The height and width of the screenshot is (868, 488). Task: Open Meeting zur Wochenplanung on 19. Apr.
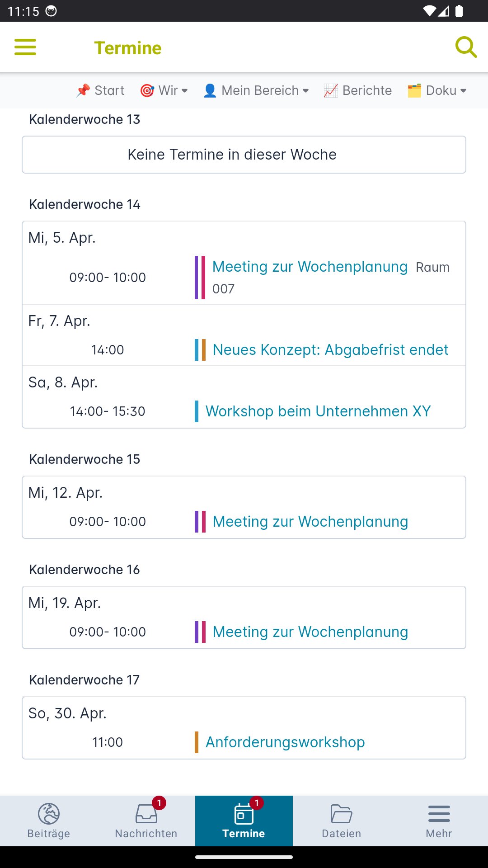coord(310,632)
